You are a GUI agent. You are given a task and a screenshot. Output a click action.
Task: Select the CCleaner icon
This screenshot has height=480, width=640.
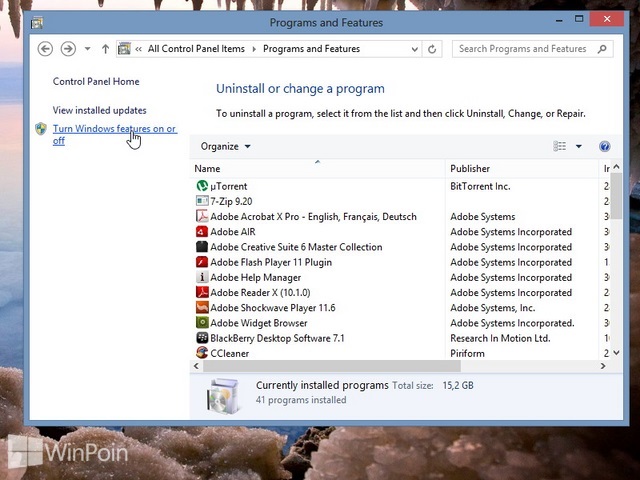(202, 352)
